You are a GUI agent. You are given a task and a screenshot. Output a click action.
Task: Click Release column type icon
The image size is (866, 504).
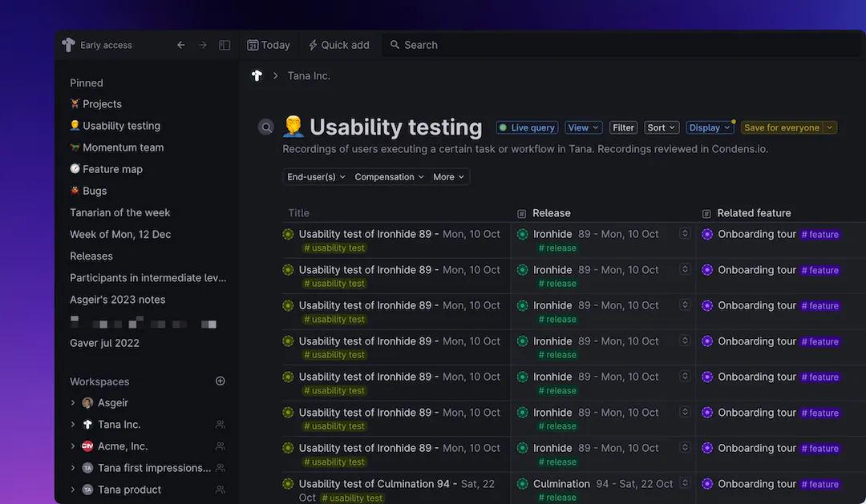(x=521, y=214)
